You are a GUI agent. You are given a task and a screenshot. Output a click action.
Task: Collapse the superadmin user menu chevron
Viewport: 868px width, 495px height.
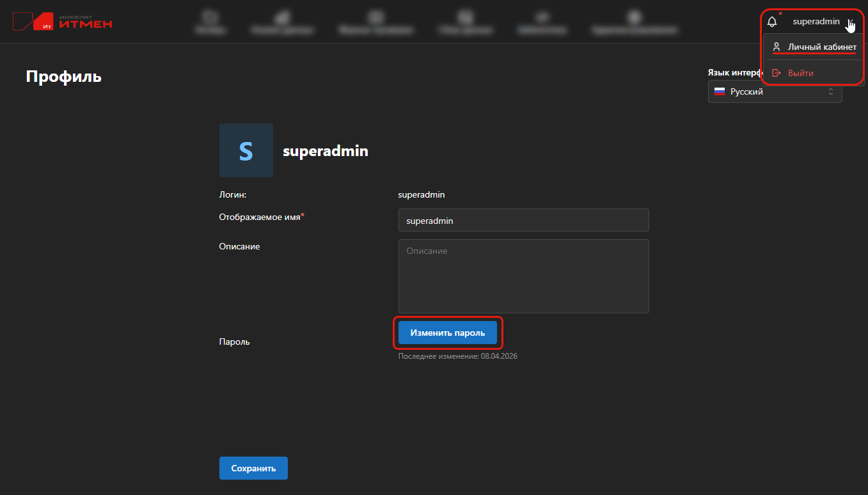tap(851, 22)
